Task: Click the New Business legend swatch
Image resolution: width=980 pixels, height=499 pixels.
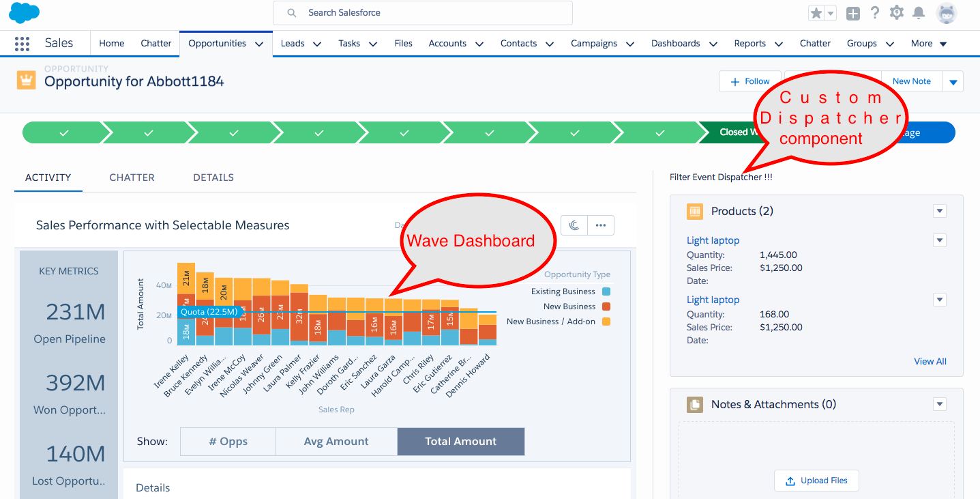Action: tap(606, 306)
